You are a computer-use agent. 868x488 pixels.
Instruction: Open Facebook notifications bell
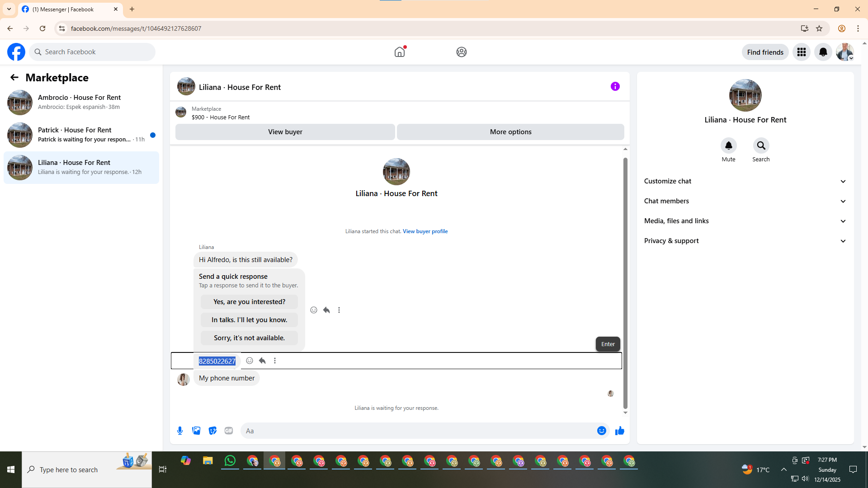coord(823,52)
